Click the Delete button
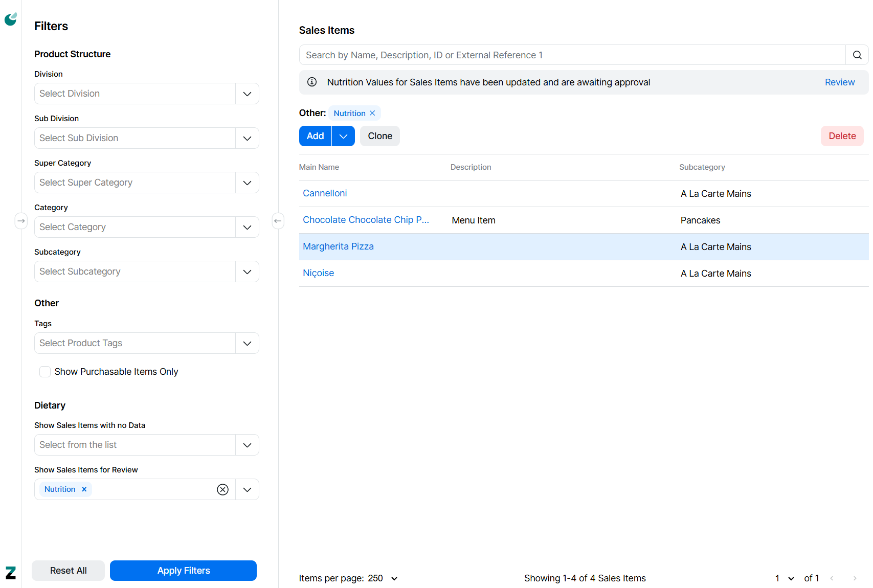The width and height of the screenshot is (873, 588). (x=842, y=137)
